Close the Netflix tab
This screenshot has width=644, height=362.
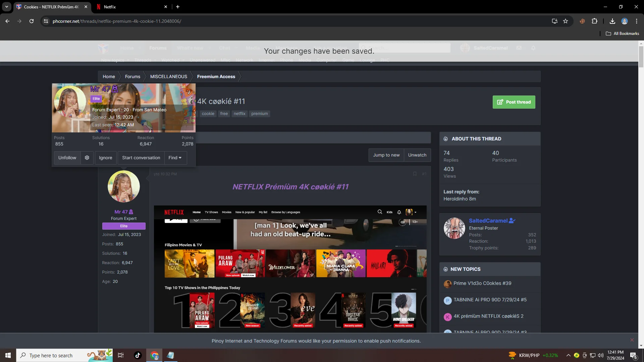pos(166,7)
